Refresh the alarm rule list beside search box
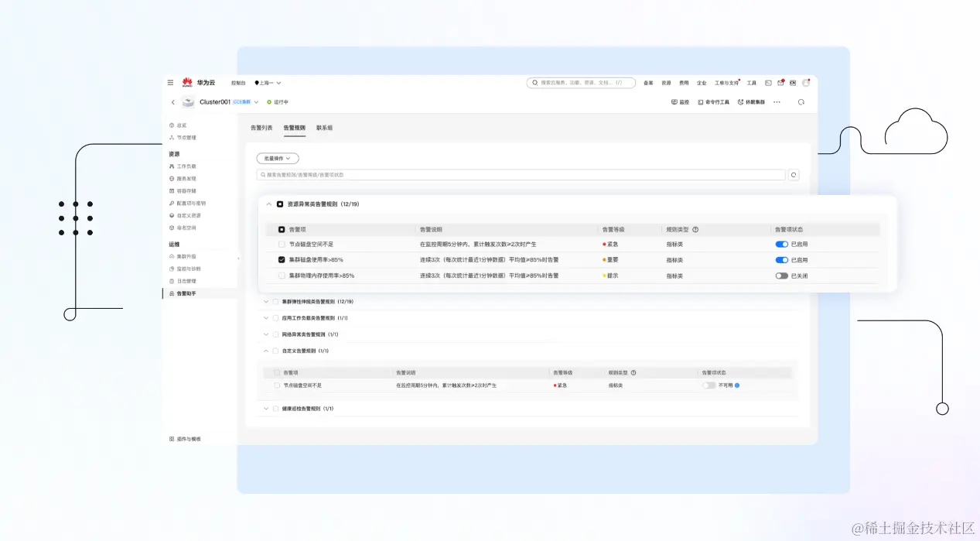Image resolution: width=980 pixels, height=541 pixels. click(x=794, y=175)
